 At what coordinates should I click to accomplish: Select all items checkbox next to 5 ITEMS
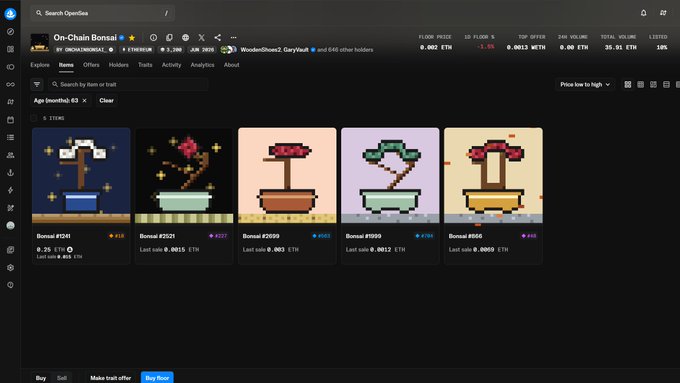[x=34, y=118]
